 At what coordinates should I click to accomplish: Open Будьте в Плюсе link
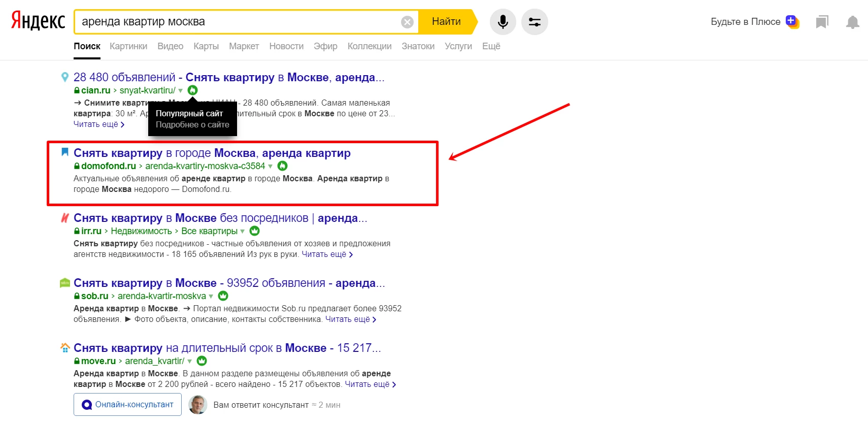(x=745, y=22)
